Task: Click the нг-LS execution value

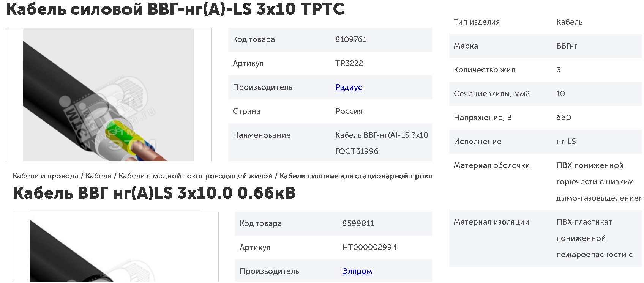Action: pyautogui.click(x=566, y=141)
